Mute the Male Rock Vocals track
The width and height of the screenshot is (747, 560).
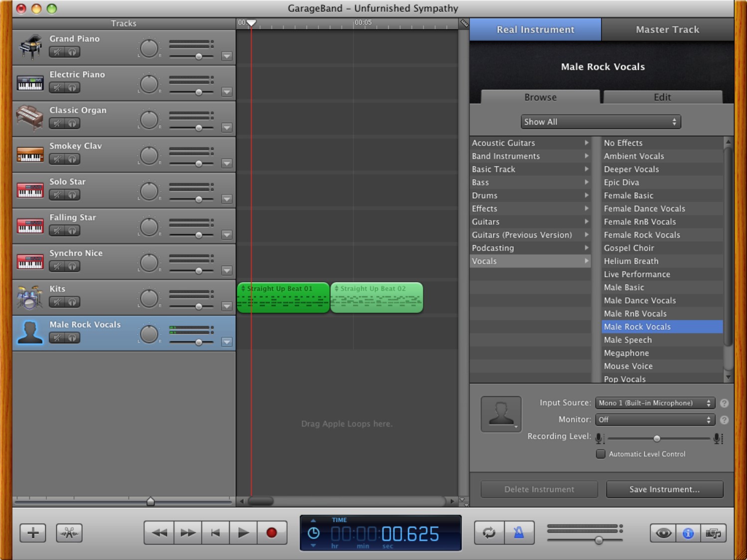tap(57, 338)
